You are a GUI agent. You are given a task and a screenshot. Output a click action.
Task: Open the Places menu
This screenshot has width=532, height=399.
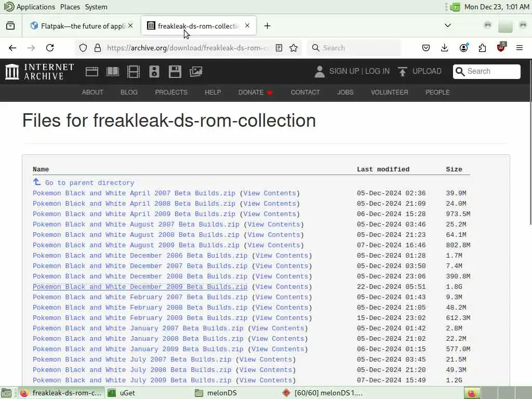click(70, 7)
